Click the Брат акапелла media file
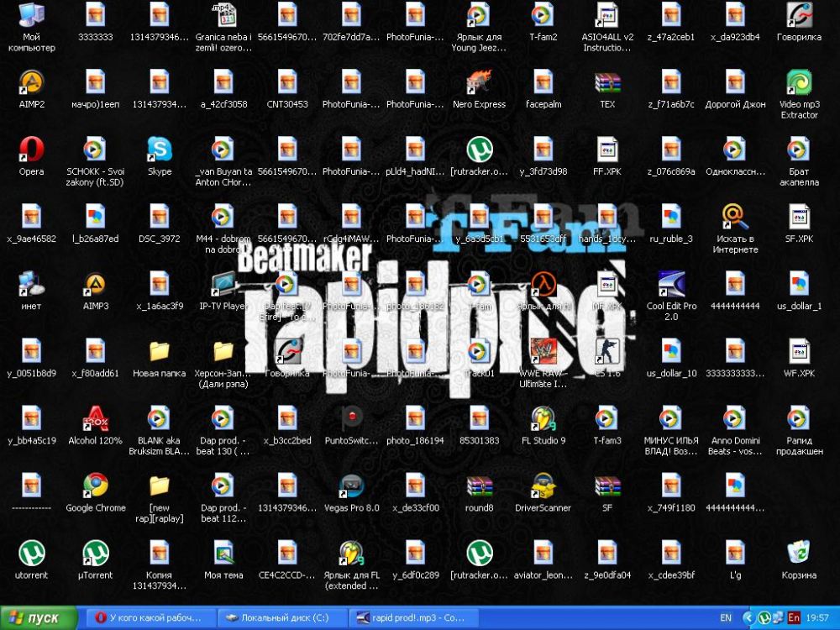This screenshot has width=840, height=630. pos(799,150)
